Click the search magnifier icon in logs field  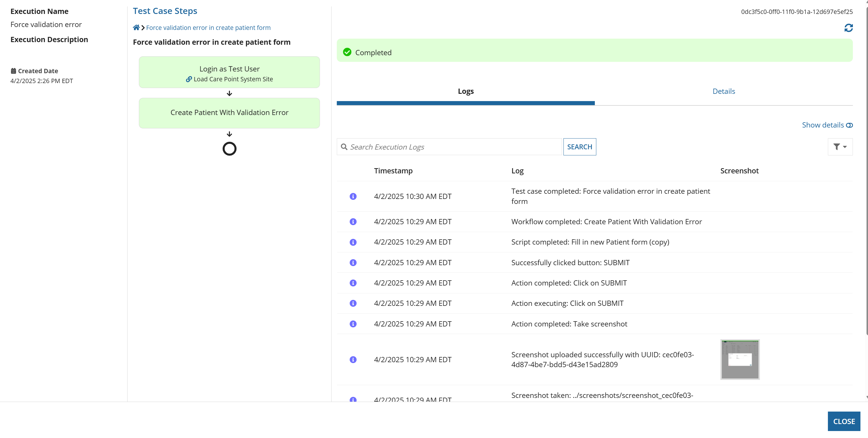tap(344, 147)
